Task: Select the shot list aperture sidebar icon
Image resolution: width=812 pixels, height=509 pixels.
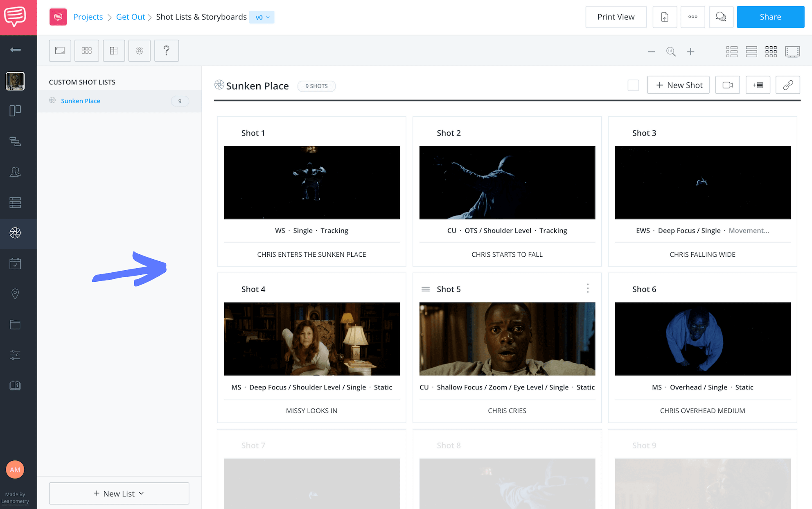Action: [15, 233]
